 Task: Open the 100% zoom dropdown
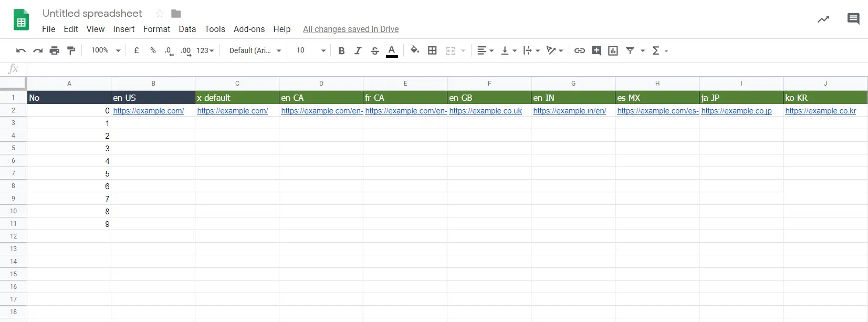106,50
